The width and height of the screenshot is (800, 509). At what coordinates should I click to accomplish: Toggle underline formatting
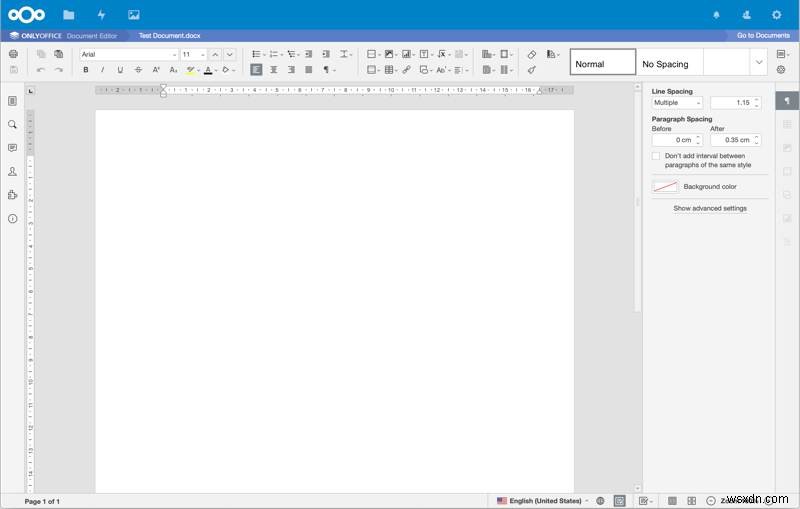[120, 70]
